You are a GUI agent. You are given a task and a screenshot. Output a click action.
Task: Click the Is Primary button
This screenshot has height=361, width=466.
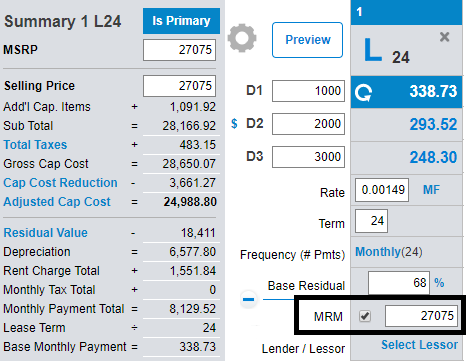point(181,21)
